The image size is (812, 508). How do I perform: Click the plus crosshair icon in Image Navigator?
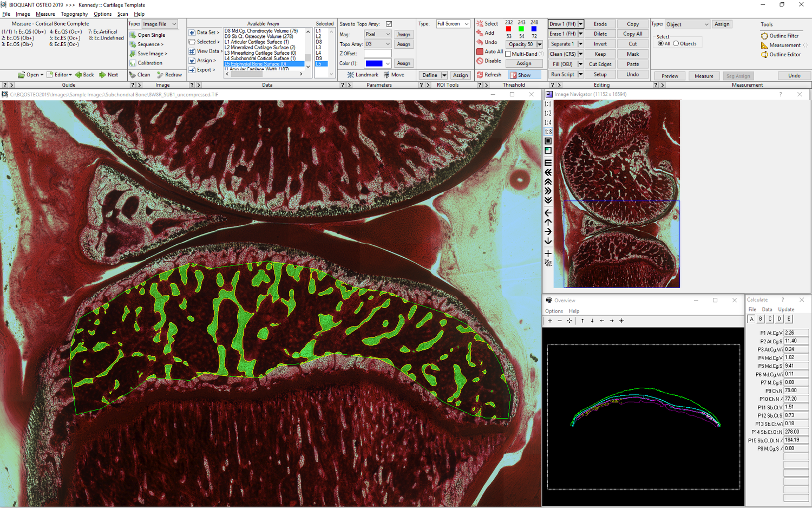pyautogui.click(x=548, y=253)
